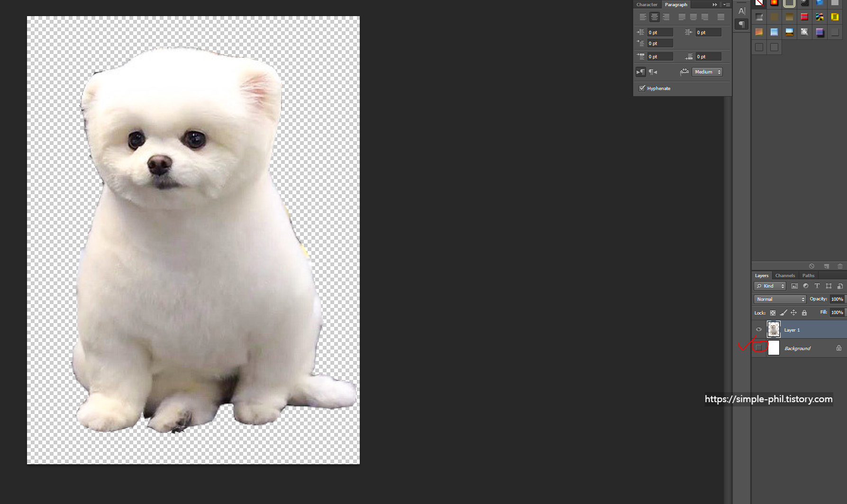The width and height of the screenshot is (847, 504).
Task: Left align the paragraph text
Action: 643,17
